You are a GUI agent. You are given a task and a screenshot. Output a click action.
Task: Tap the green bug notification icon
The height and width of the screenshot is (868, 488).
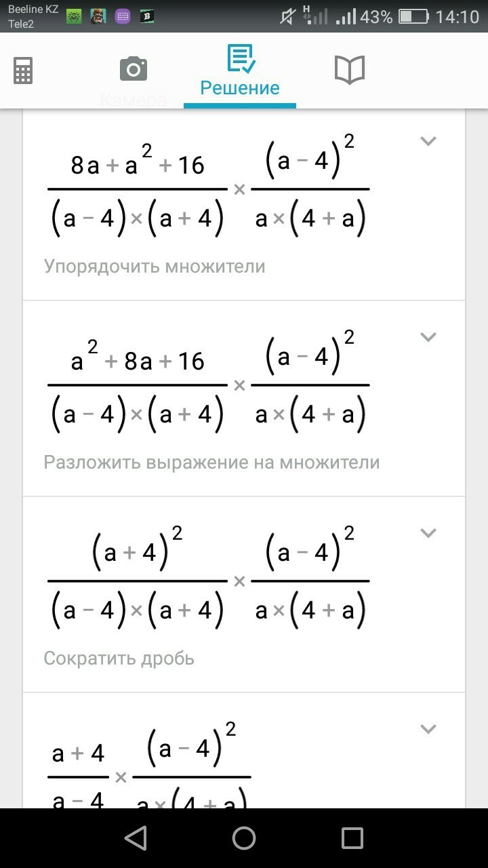[74, 16]
